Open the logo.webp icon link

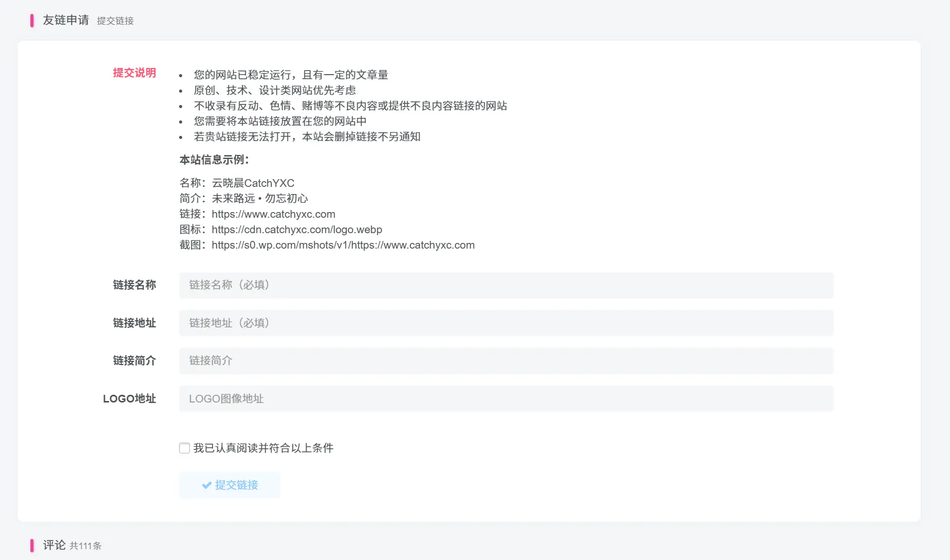[x=296, y=230]
